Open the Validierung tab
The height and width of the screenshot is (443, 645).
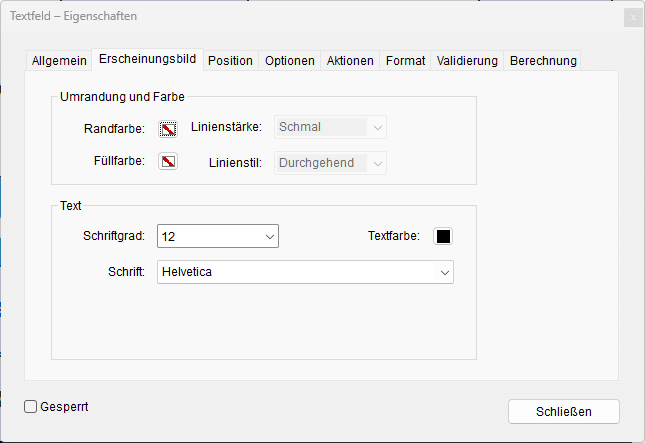point(467,61)
